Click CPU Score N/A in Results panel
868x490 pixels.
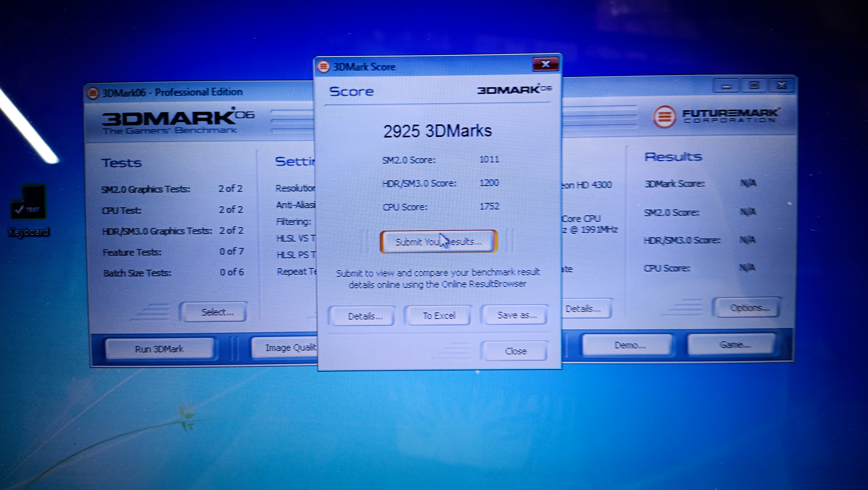click(747, 268)
